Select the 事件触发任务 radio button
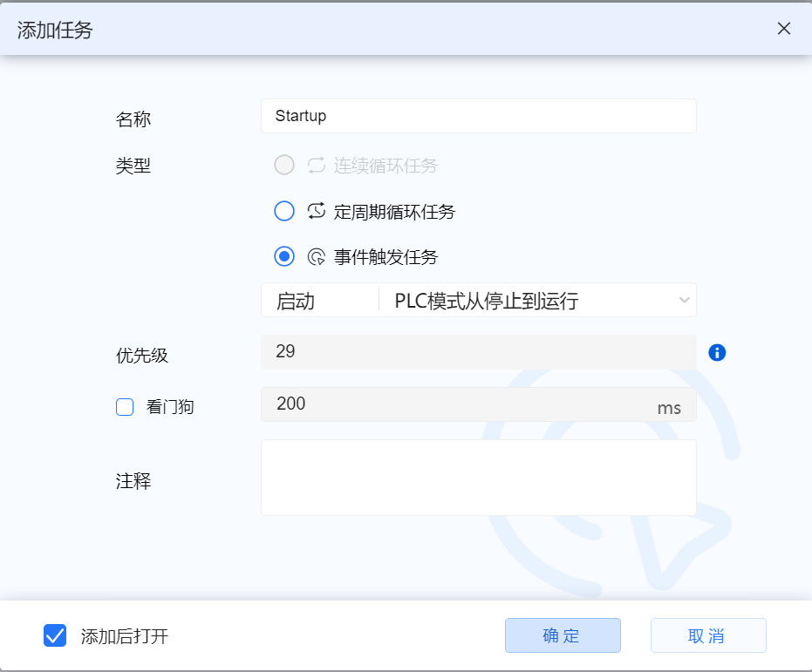This screenshot has width=812, height=672. pos(283,256)
